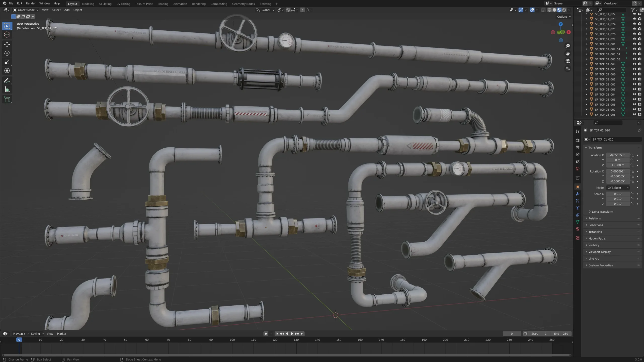This screenshot has height=362, width=644.
Task: Set the Location X value field
Action: (618, 155)
